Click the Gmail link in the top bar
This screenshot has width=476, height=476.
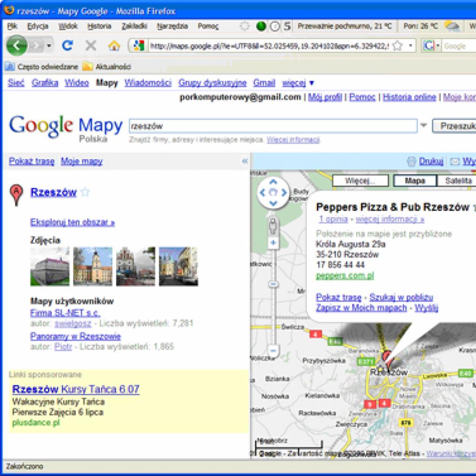(x=264, y=83)
